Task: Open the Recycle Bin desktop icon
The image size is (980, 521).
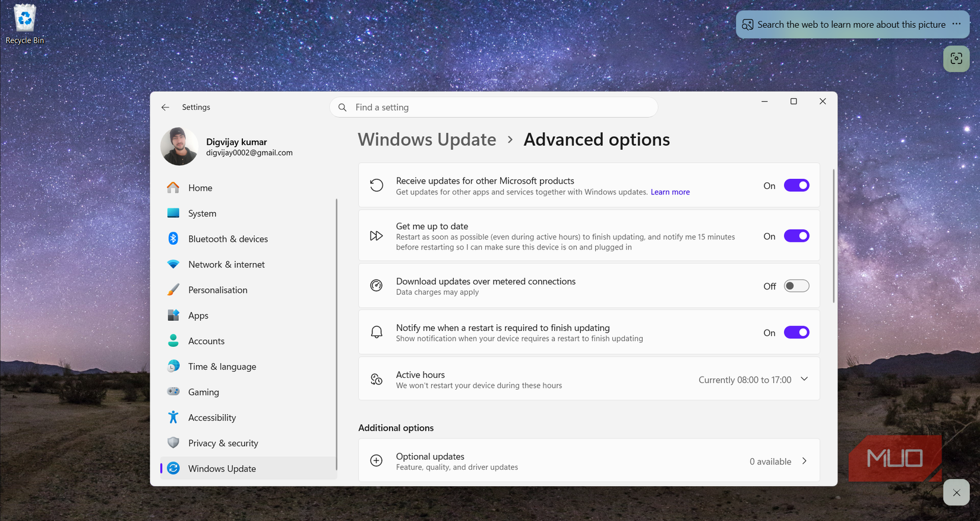Action: 24,24
